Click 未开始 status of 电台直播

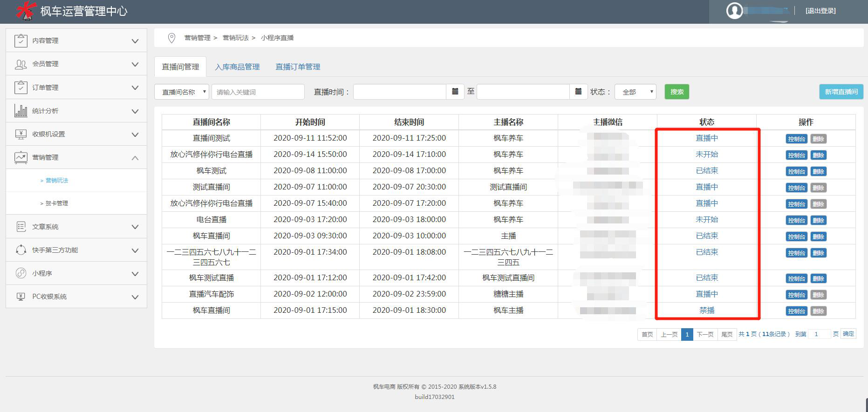tap(707, 220)
